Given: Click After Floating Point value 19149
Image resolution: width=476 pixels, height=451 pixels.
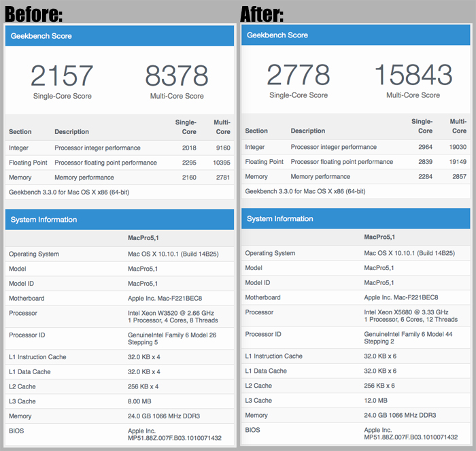Looking at the screenshot, I should [458, 162].
